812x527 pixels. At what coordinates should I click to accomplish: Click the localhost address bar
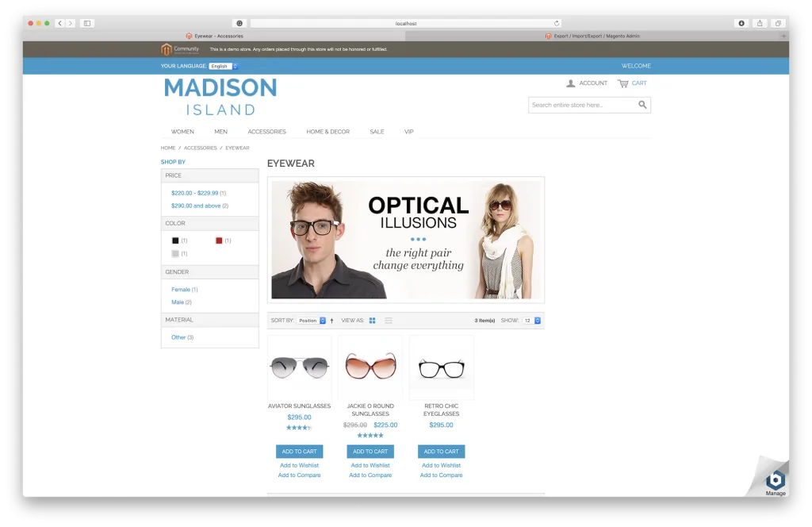click(x=405, y=23)
